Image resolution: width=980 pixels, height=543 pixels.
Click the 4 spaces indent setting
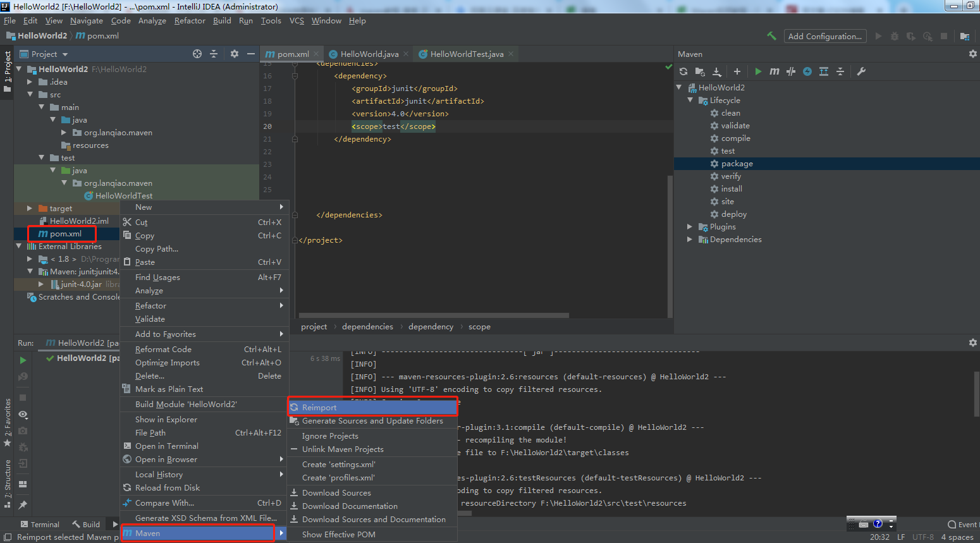(x=957, y=537)
